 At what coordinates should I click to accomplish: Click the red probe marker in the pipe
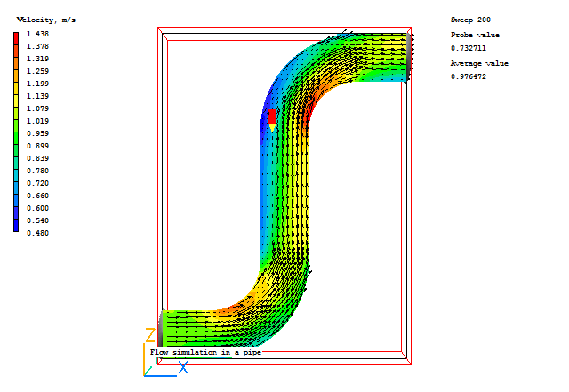[273, 116]
